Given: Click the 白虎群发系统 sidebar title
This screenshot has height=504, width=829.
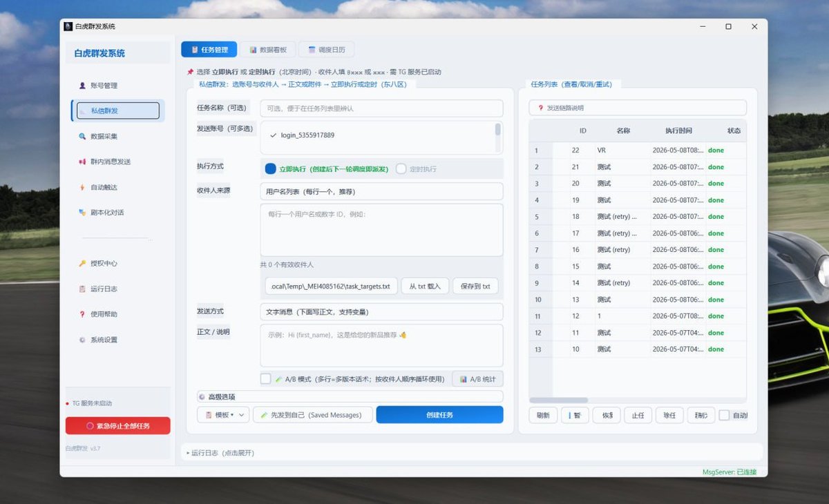Looking at the screenshot, I should [100, 53].
